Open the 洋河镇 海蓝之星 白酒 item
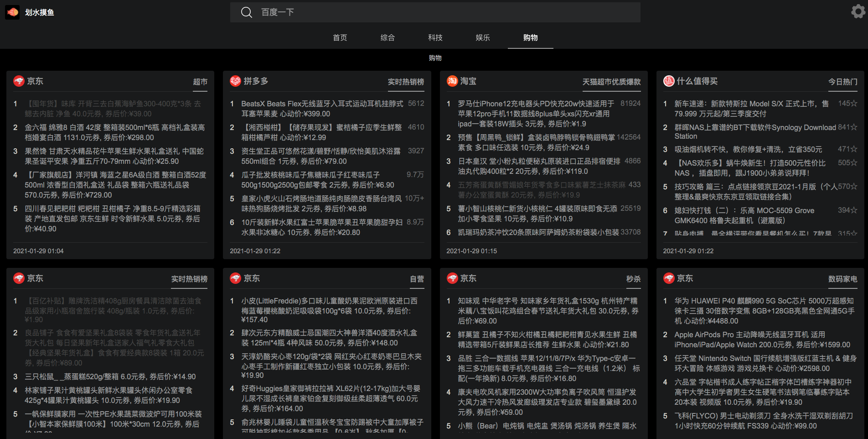This screenshot has width=868, height=439. click(116, 185)
